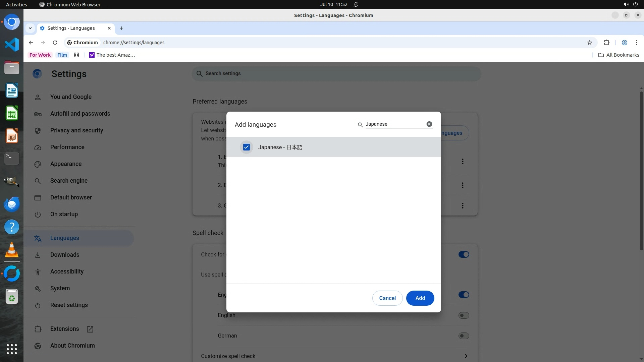Enable German spell check toggle
This screenshot has width=644, height=362.
click(x=464, y=336)
